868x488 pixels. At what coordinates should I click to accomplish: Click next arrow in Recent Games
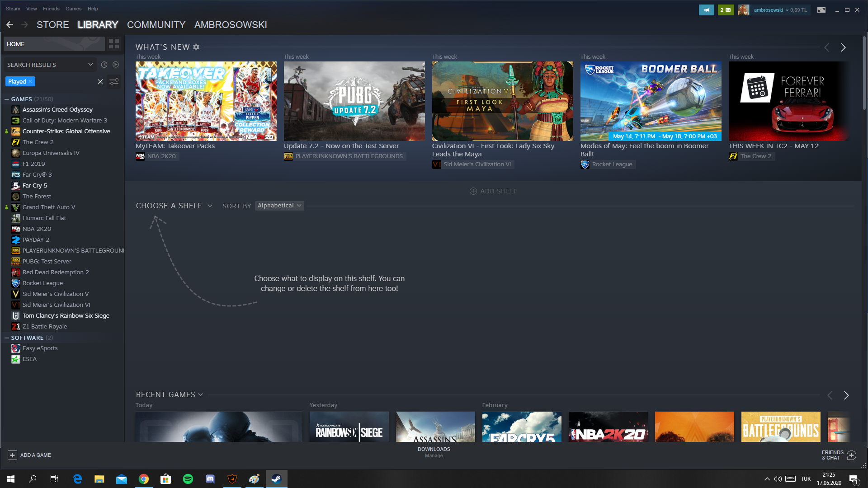pyautogui.click(x=846, y=395)
